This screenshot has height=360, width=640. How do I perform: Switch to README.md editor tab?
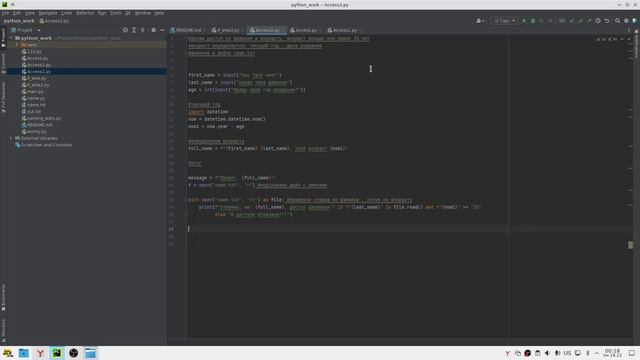(186, 30)
